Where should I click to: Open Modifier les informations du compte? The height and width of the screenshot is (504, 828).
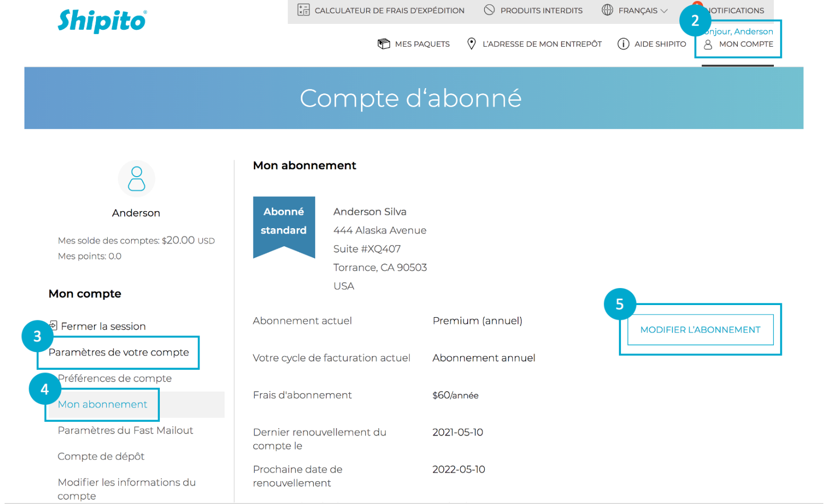click(x=126, y=489)
